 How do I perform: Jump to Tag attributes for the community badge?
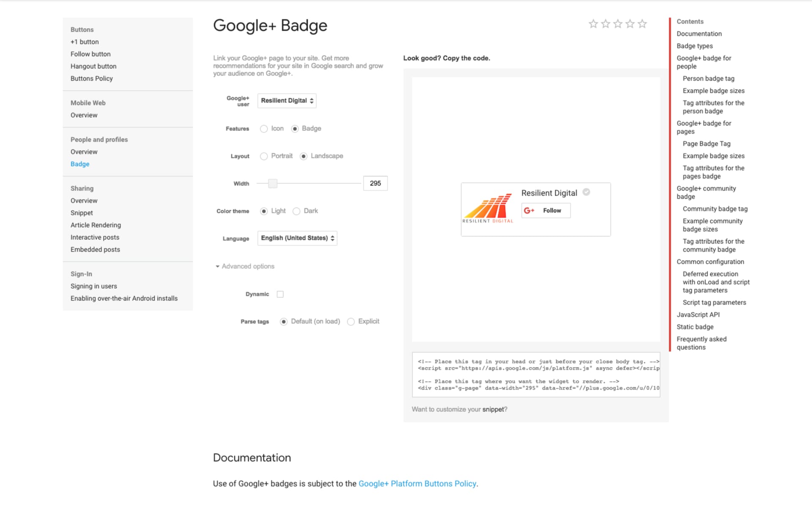713,246
